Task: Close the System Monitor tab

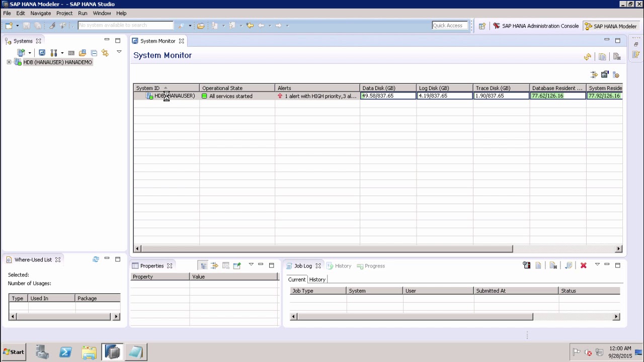Action: pyautogui.click(x=181, y=41)
